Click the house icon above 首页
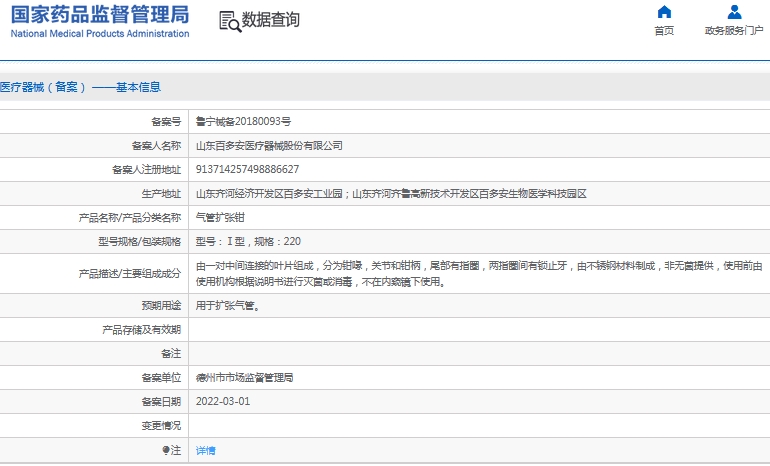Viewport: 770px width, 466px height. (x=664, y=12)
